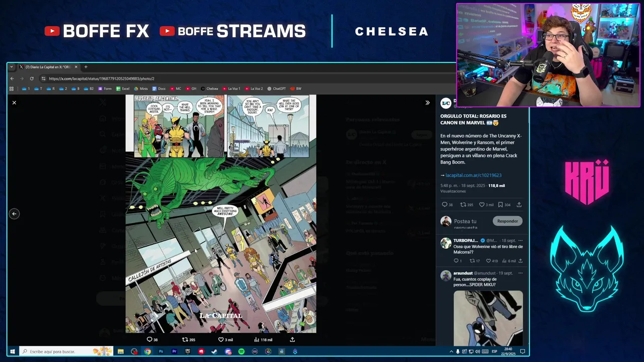Show hidden system tray icons
The height and width of the screenshot is (362, 644).
451,351
